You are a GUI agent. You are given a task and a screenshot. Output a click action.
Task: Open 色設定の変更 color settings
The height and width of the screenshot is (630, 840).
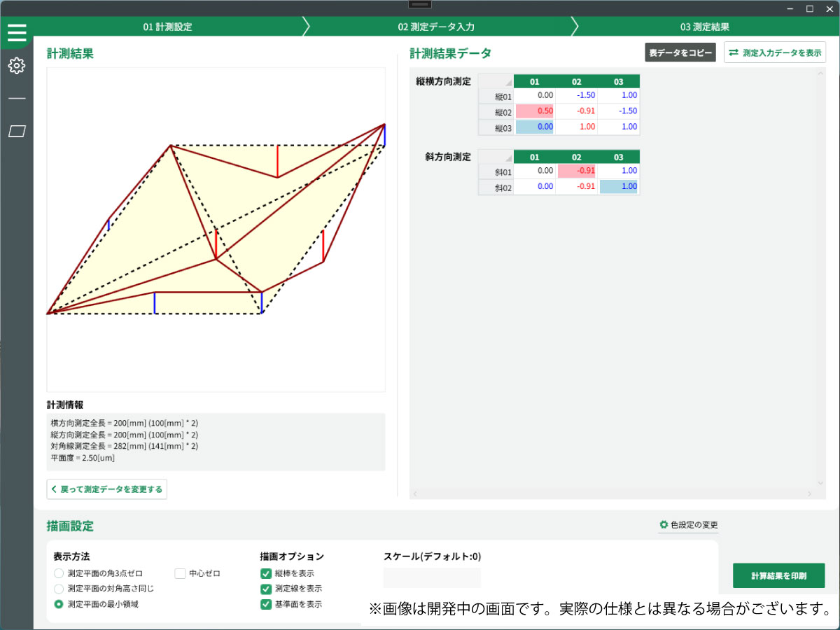[x=688, y=525]
